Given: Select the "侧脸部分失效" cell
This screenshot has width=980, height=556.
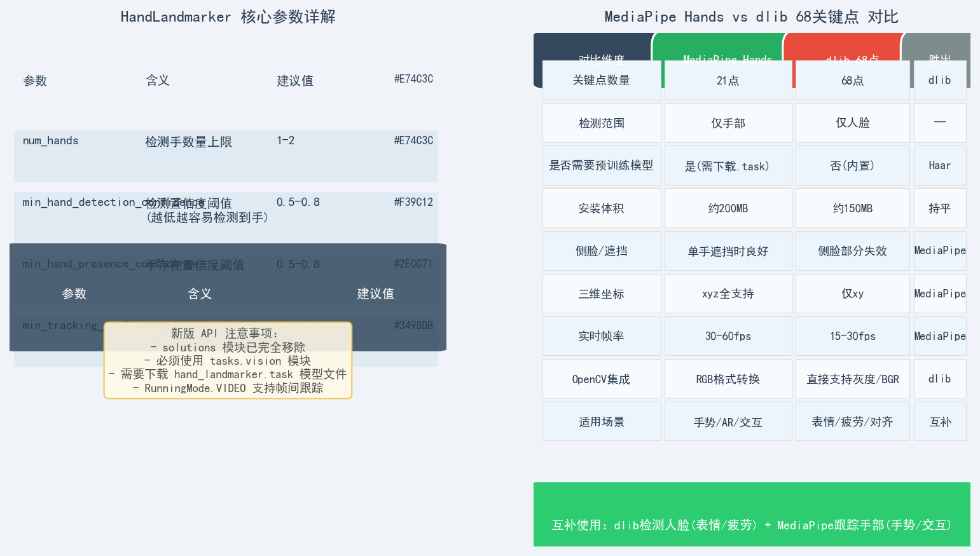Looking at the screenshot, I should (853, 251).
